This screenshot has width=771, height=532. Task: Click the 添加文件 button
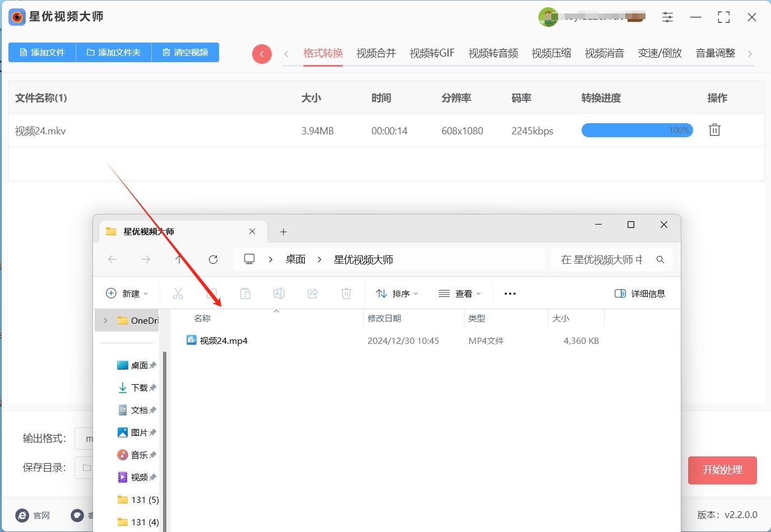(43, 52)
